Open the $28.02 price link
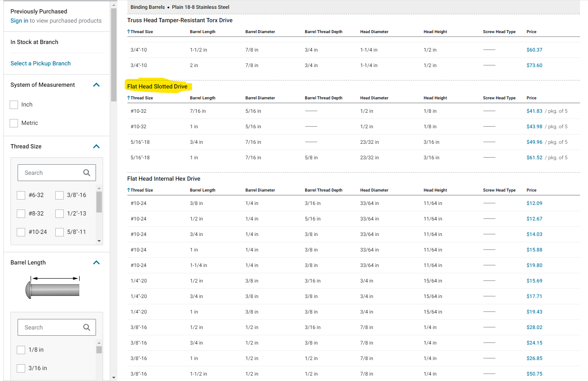 click(534, 327)
